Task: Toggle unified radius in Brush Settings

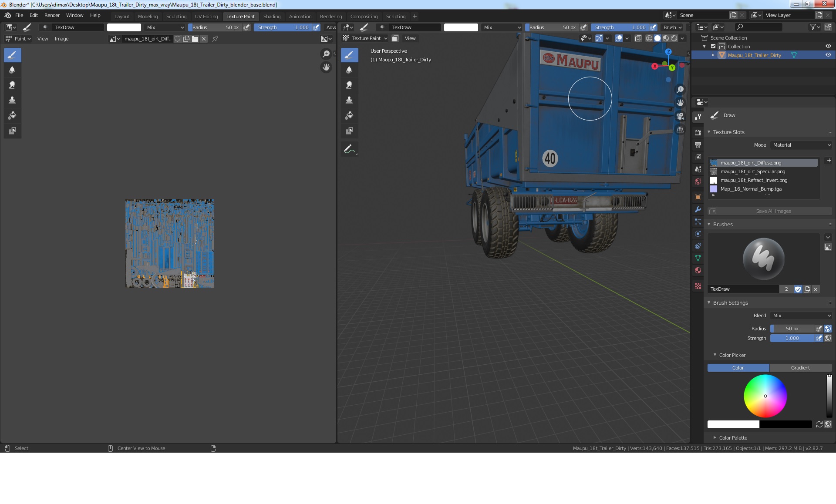Action: click(828, 329)
